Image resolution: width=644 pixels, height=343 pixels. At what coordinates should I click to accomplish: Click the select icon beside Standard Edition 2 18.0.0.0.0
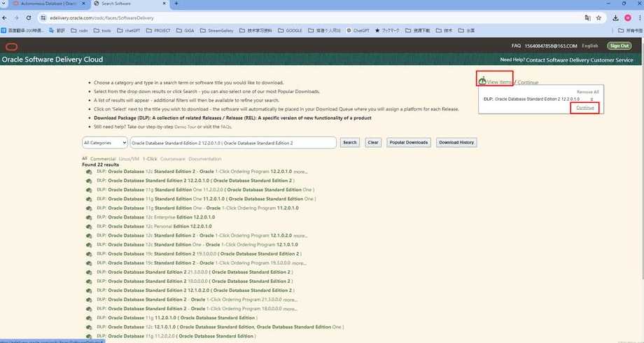(x=89, y=282)
